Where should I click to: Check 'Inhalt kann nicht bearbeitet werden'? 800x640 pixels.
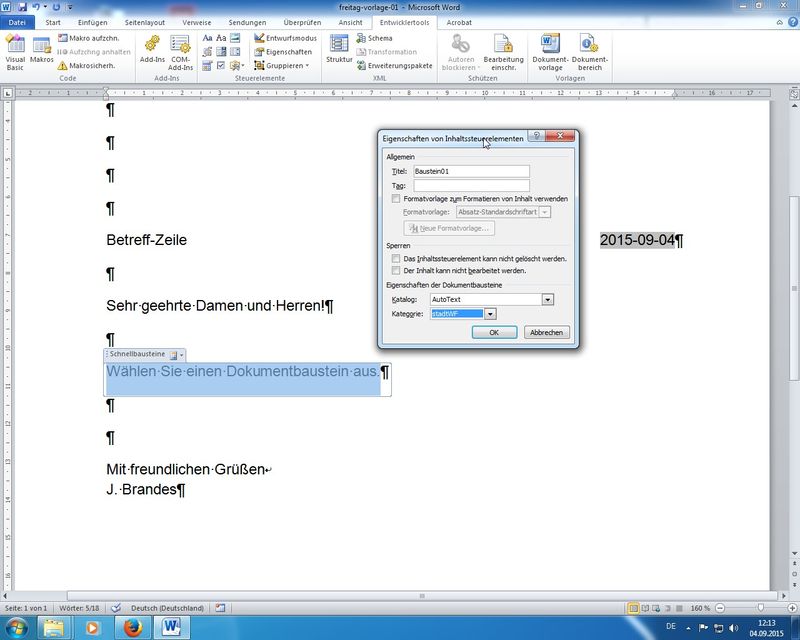pyautogui.click(x=397, y=271)
